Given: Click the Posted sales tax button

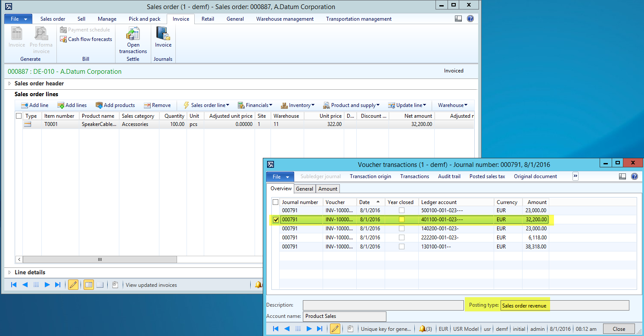Looking at the screenshot, I should (x=487, y=176).
